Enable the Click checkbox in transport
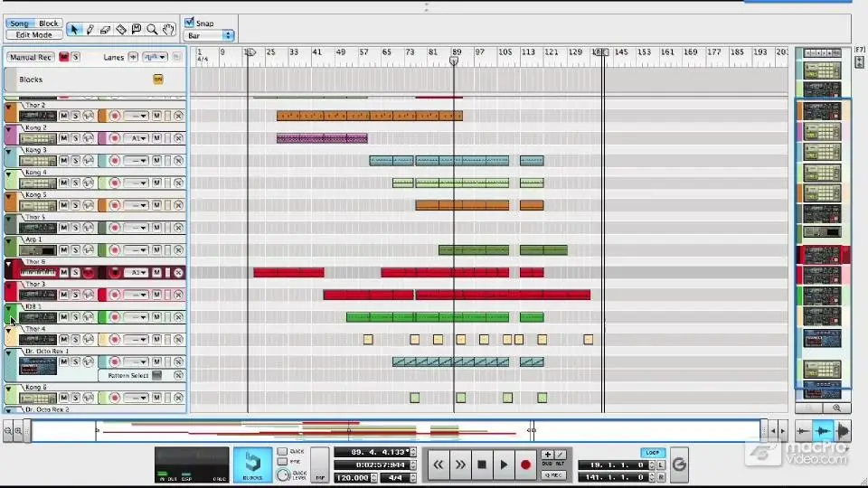 click(282, 452)
